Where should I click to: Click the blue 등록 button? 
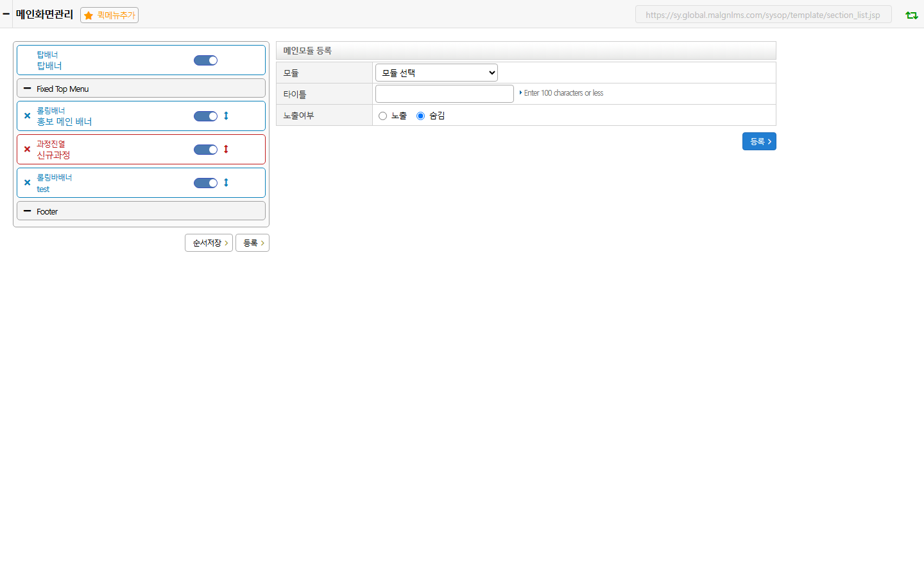pos(759,141)
